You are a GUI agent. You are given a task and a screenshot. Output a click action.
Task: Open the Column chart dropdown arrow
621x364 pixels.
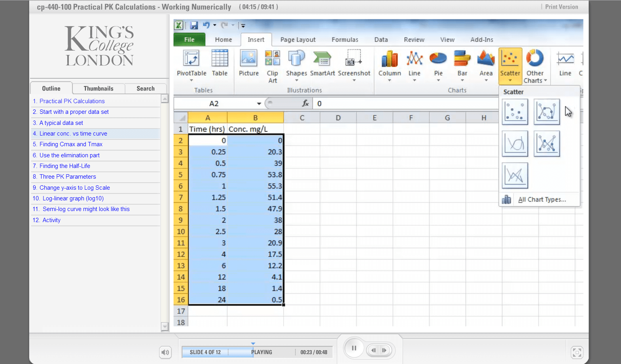coord(390,80)
